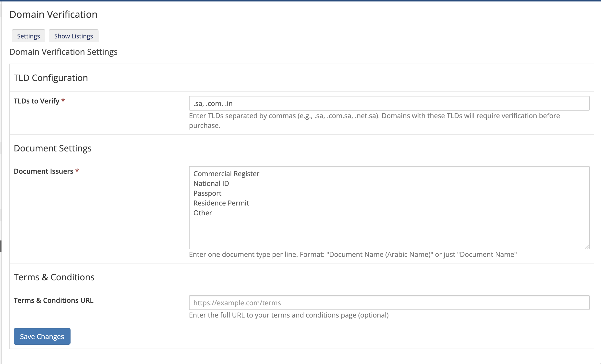
Task: Click the Domain Verification Settings subheading
Action: pyautogui.click(x=63, y=52)
